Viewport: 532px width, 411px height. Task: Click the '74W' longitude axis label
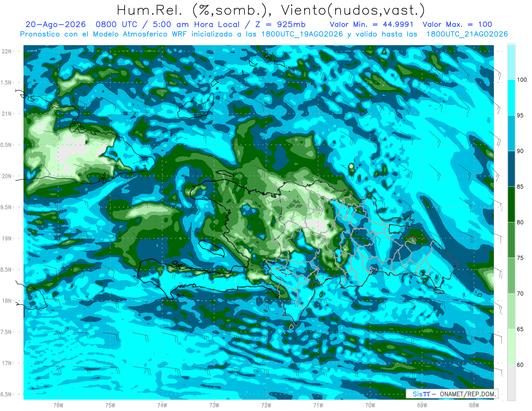coord(162,405)
